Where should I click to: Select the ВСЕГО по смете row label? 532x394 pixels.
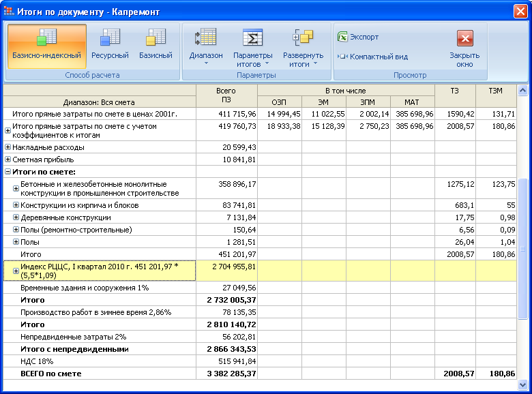click(51, 374)
